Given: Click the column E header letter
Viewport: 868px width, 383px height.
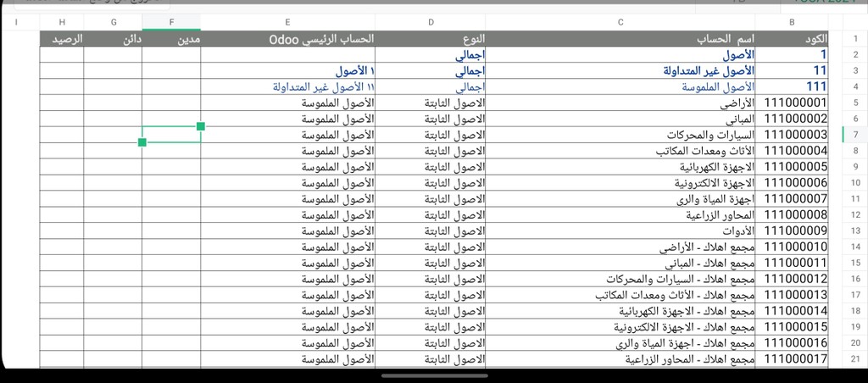Looking at the screenshot, I should pos(288,22).
